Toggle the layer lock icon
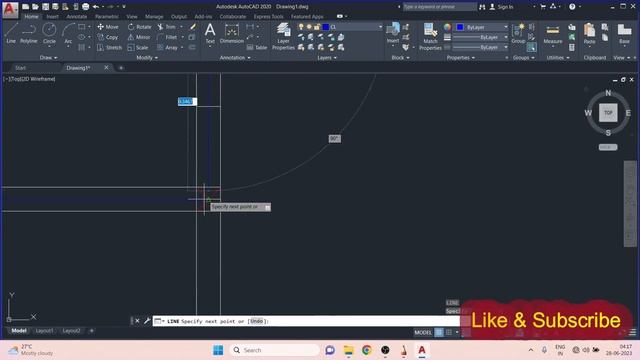This screenshot has width=640, height=360. [317, 27]
